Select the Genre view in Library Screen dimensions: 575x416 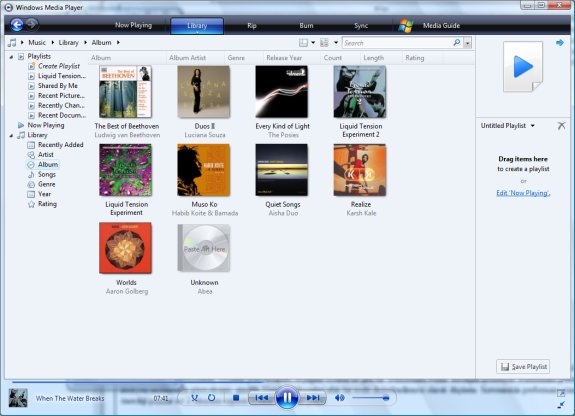pos(47,185)
